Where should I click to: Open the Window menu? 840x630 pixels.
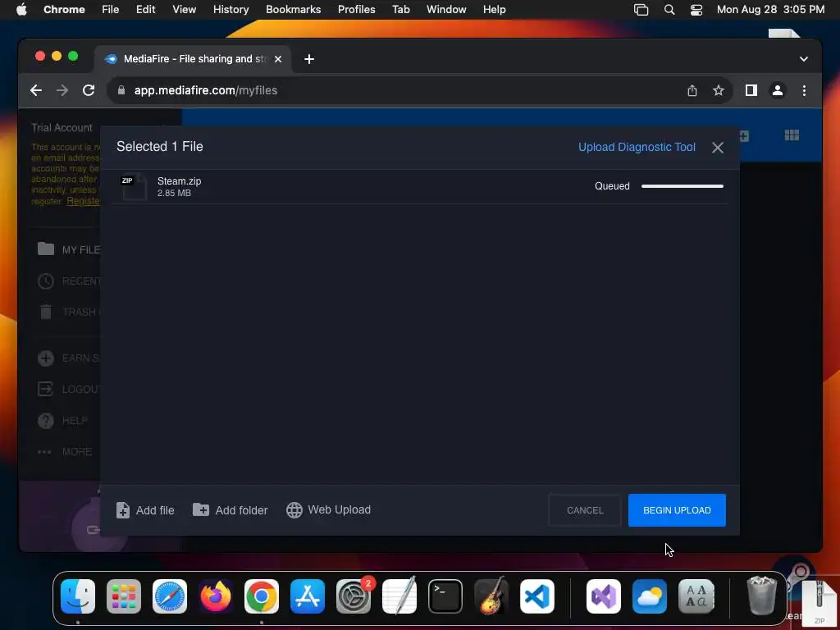point(446,9)
